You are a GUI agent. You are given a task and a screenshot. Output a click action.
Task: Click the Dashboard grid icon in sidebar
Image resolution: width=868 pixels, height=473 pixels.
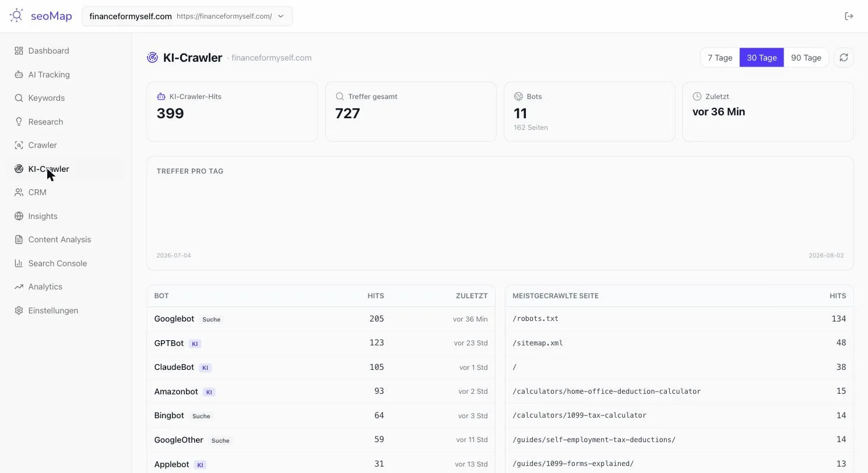point(19,51)
